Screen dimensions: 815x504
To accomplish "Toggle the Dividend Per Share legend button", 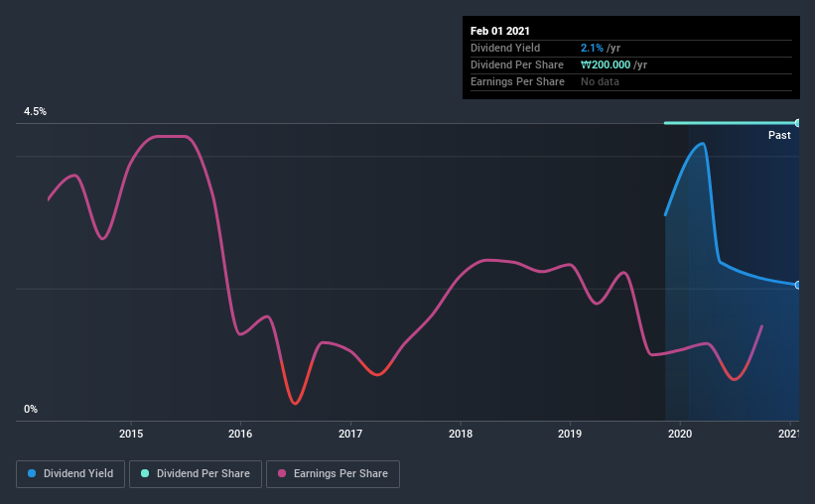I will click(x=196, y=474).
